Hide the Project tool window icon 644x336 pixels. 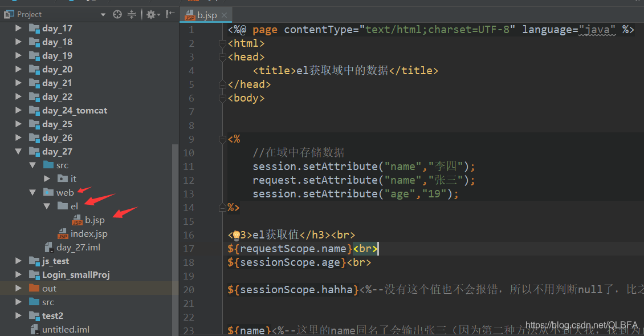170,14
